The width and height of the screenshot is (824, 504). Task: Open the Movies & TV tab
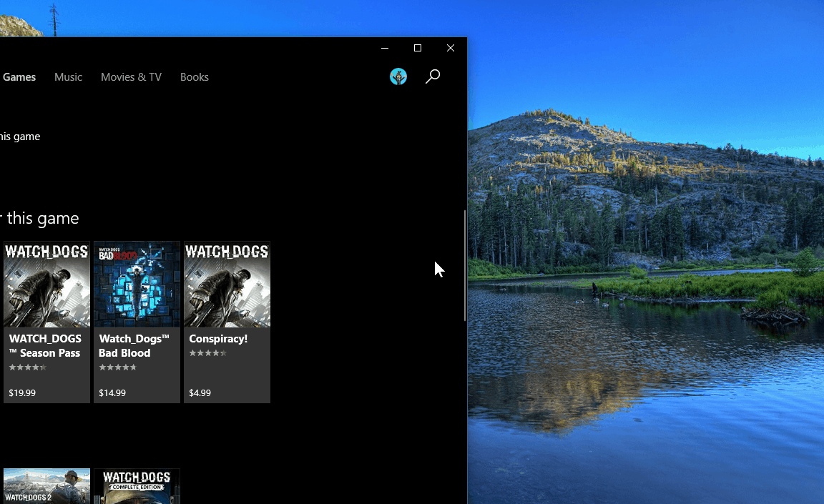pyautogui.click(x=131, y=77)
